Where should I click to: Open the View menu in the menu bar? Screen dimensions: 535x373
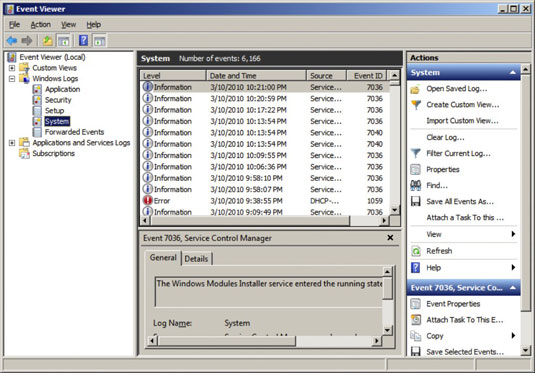pos(68,25)
